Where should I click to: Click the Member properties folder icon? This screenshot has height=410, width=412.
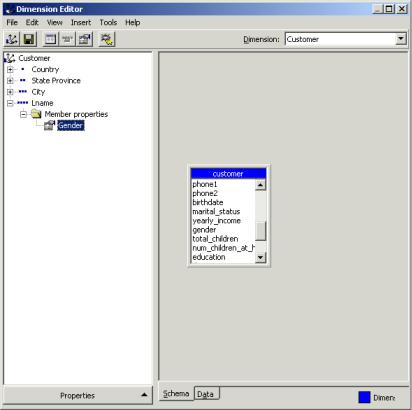pos(36,114)
